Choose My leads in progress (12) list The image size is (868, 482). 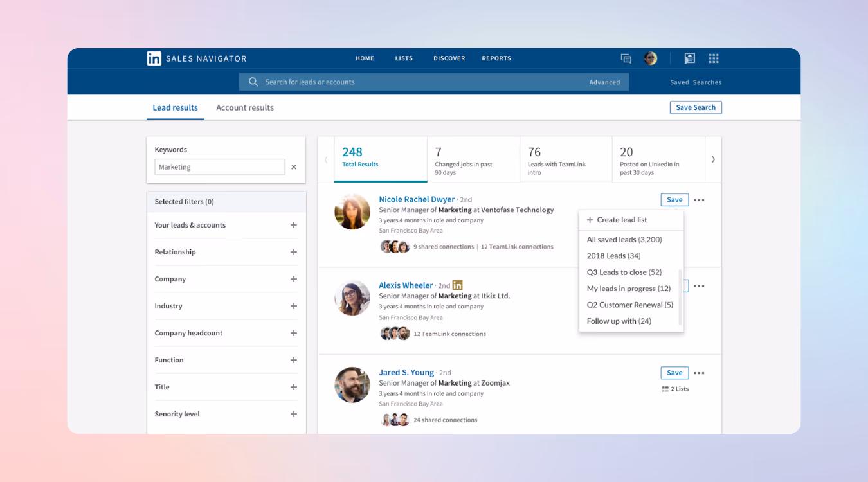pos(630,289)
